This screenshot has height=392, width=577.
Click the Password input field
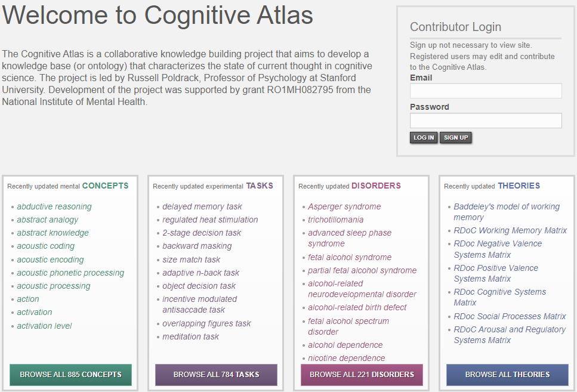pos(485,120)
